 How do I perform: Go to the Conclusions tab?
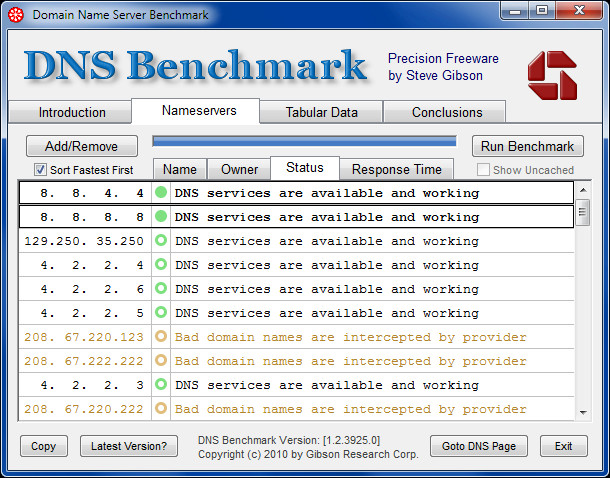(x=447, y=112)
